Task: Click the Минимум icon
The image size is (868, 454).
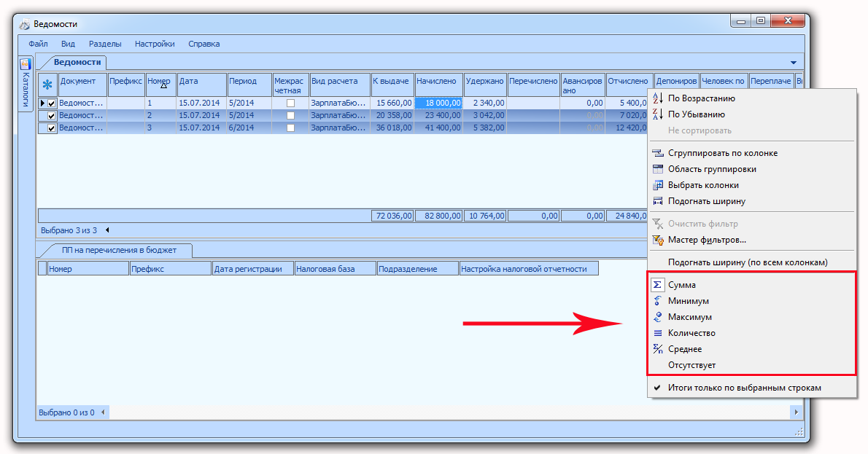Action: [658, 301]
